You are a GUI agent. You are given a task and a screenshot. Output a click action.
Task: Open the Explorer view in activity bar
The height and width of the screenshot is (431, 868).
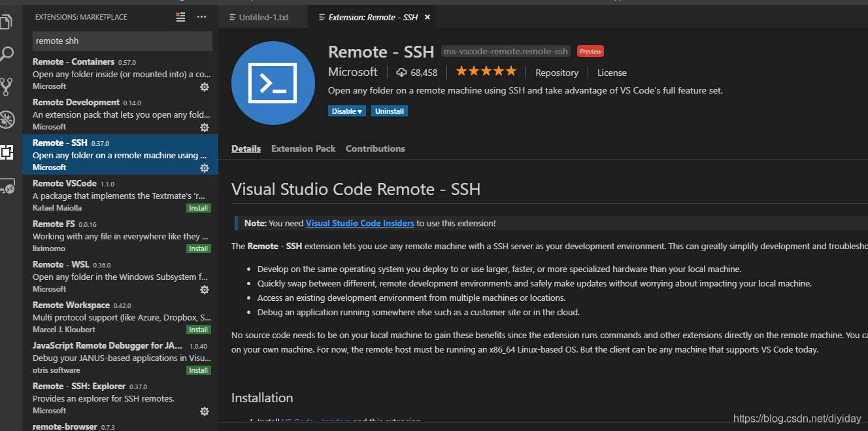coord(6,22)
